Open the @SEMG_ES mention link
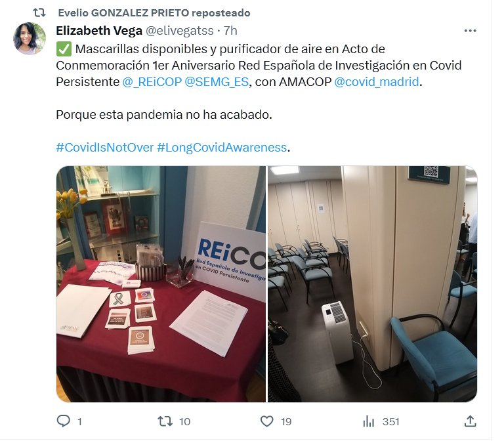 (217, 82)
